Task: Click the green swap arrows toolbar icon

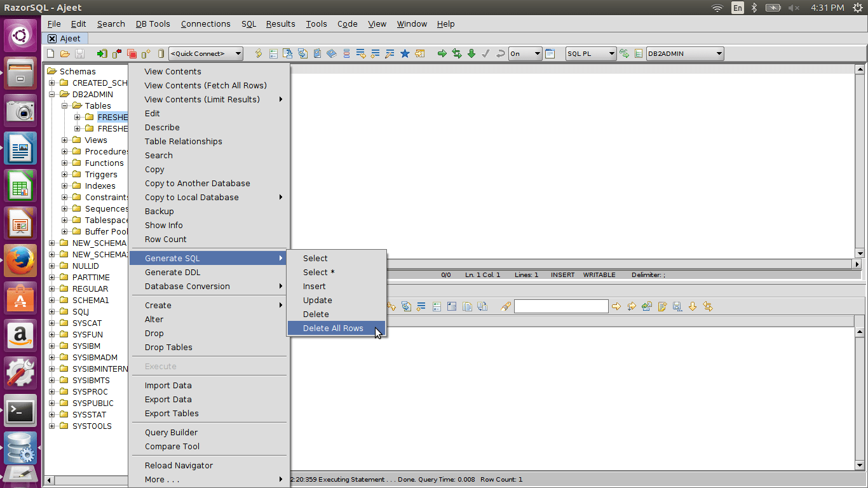Action: tap(457, 54)
